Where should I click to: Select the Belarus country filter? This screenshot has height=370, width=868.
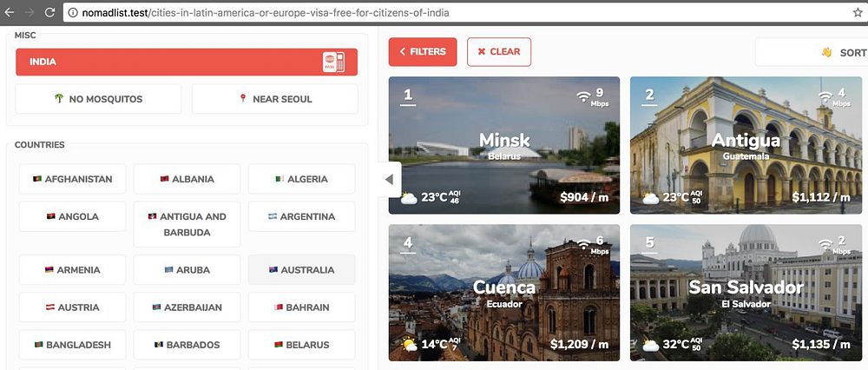[x=302, y=345]
